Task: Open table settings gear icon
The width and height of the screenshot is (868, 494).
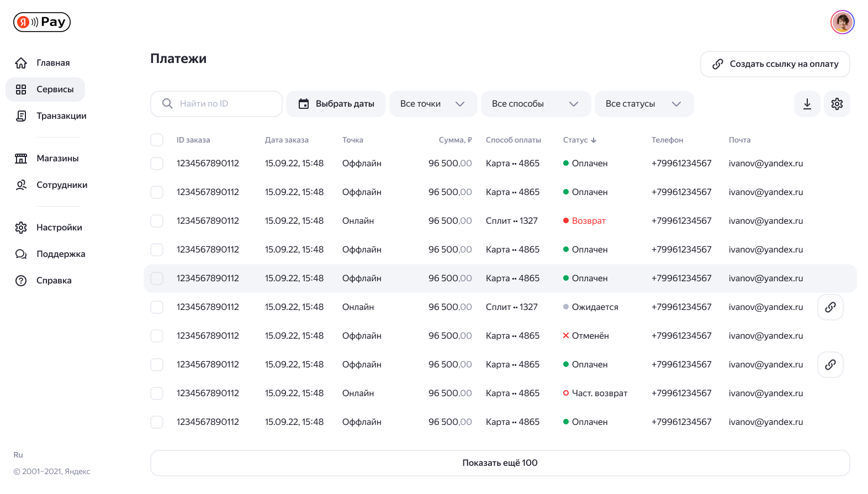Action: (x=837, y=104)
